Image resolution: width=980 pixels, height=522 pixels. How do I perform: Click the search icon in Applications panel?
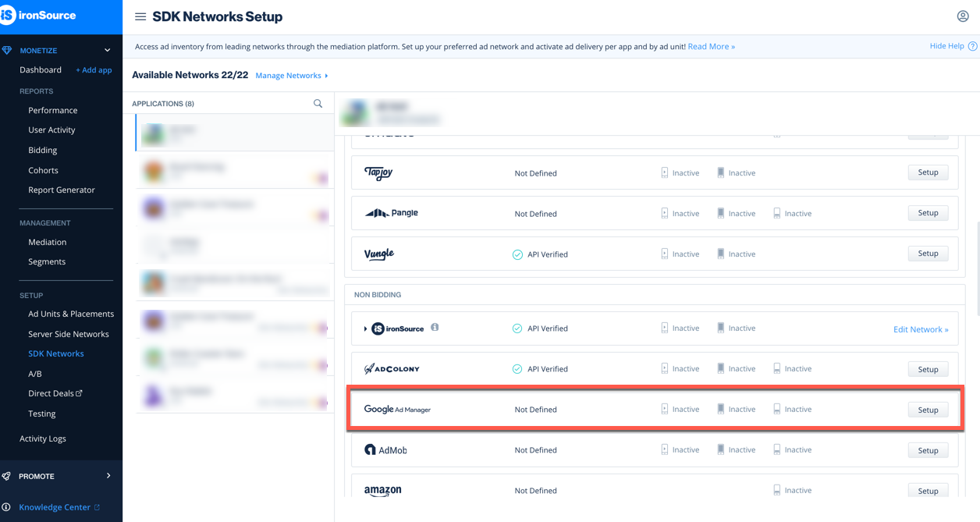click(318, 102)
